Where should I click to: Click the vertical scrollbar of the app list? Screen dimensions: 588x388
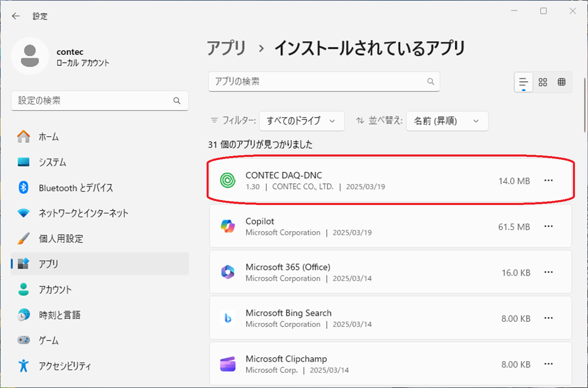584,105
